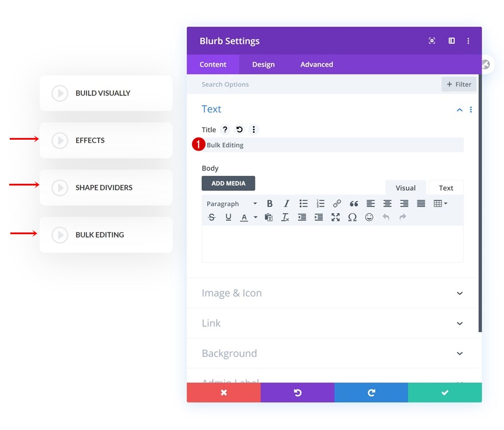The height and width of the screenshot is (430, 504).
Task: Redo the editor action
Action: tap(403, 217)
